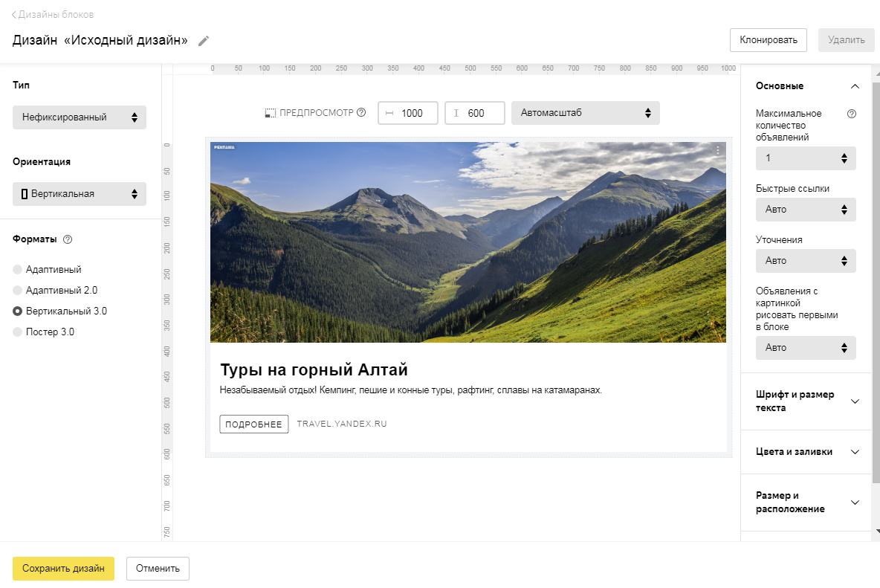Click the preview width field showing 1000
This screenshot has height=588, width=880.
point(408,113)
